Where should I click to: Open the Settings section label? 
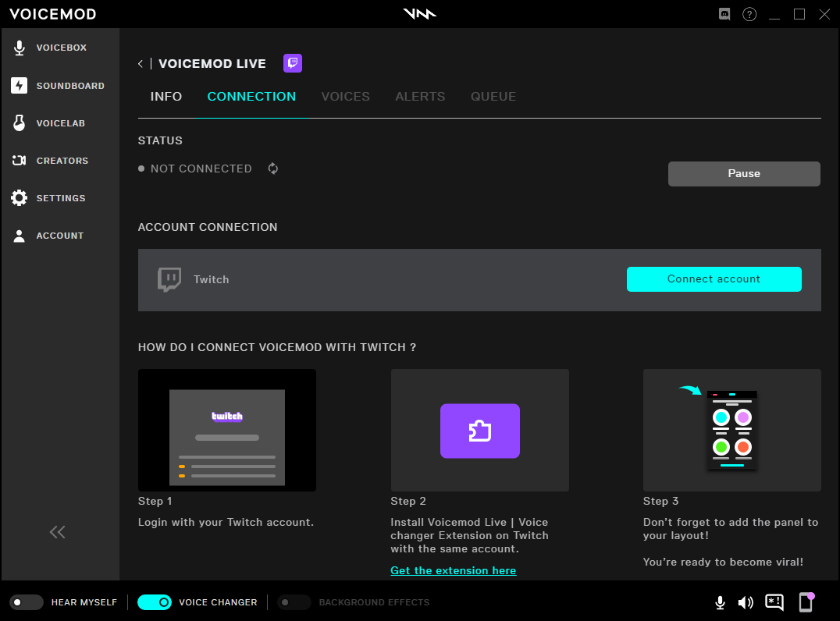click(x=61, y=198)
